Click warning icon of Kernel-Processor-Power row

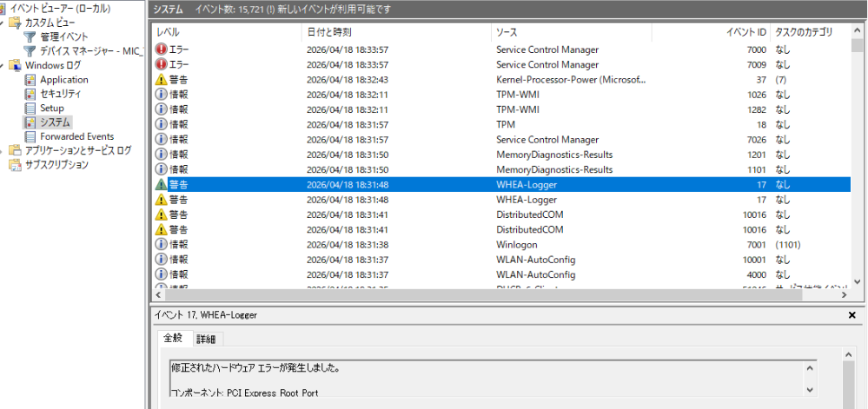coord(161,79)
